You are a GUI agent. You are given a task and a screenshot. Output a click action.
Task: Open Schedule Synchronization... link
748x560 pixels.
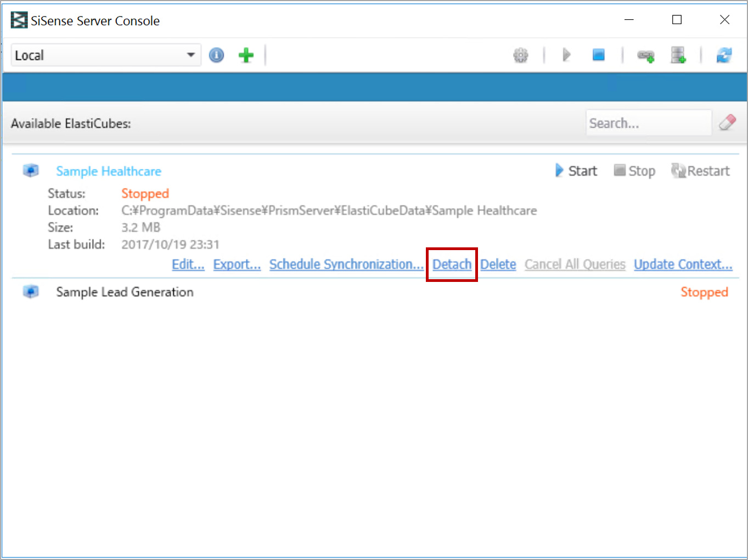coord(346,264)
